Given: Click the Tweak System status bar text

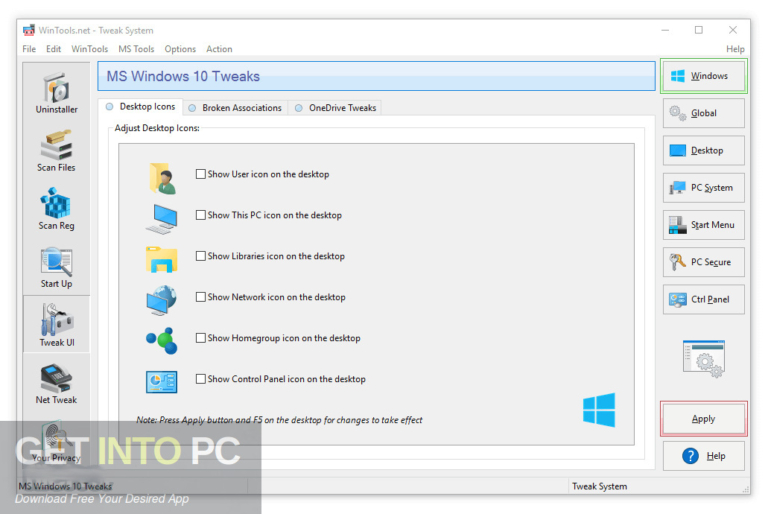Looking at the screenshot, I should [600, 487].
